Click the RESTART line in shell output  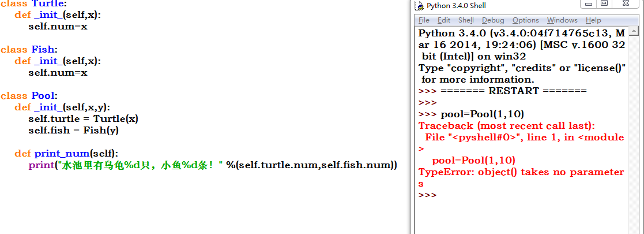(513, 91)
